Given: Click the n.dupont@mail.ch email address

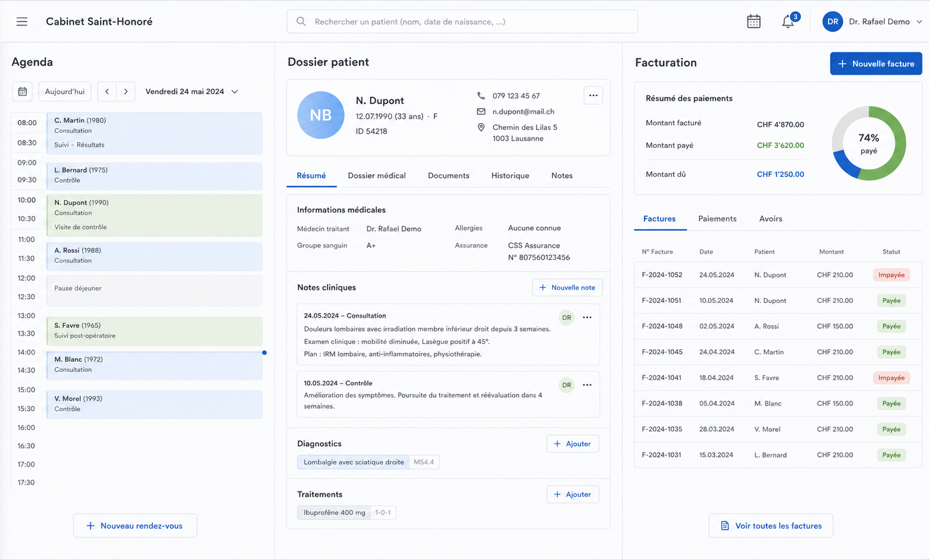Looking at the screenshot, I should 523,111.
